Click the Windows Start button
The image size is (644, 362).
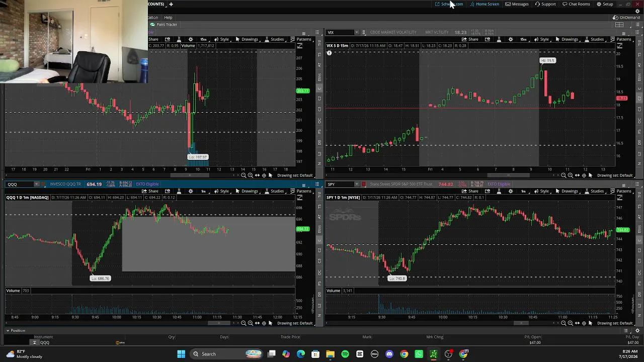[x=181, y=354]
